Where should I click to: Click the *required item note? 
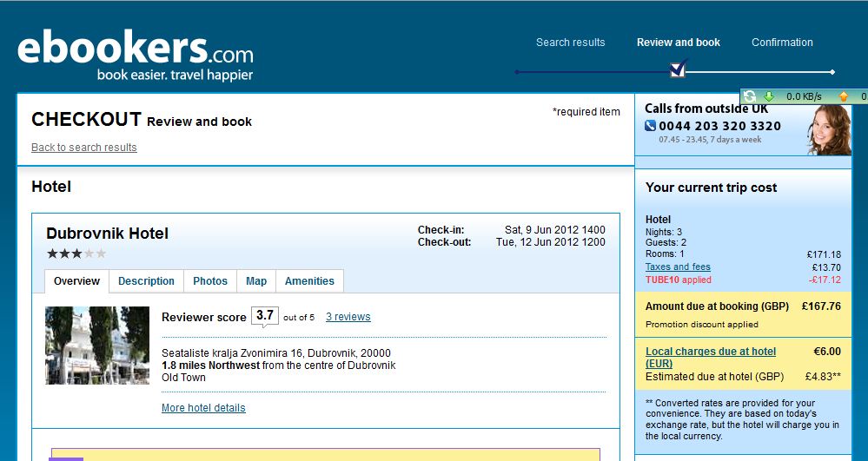(586, 112)
